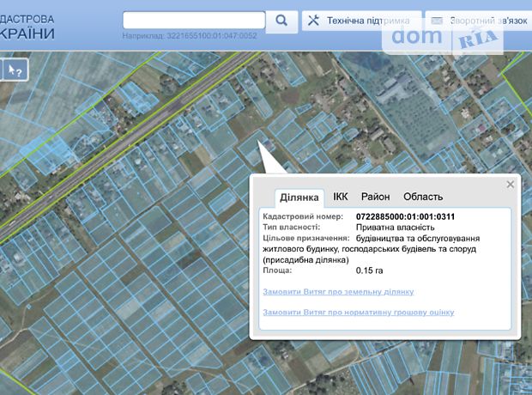The width and height of the screenshot is (532, 395).
Task: Click the Площа label
Action: coord(277,270)
